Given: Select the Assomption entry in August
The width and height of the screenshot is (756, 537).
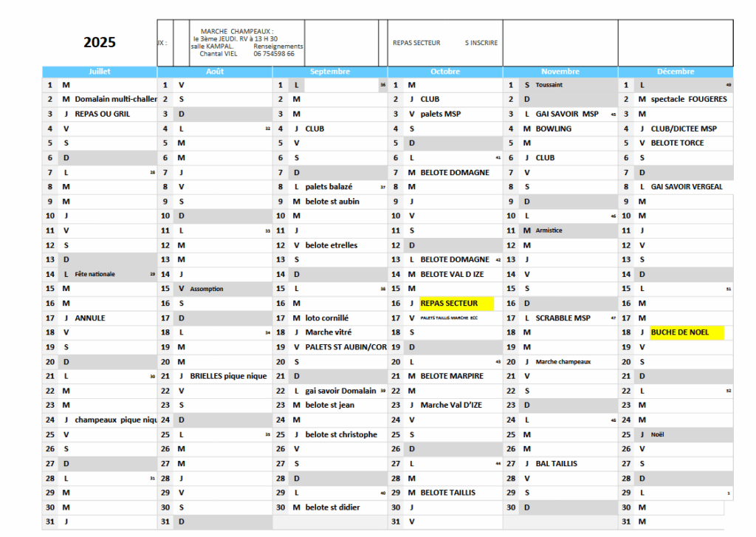Looking at the screenshot, I should (207, 289).
